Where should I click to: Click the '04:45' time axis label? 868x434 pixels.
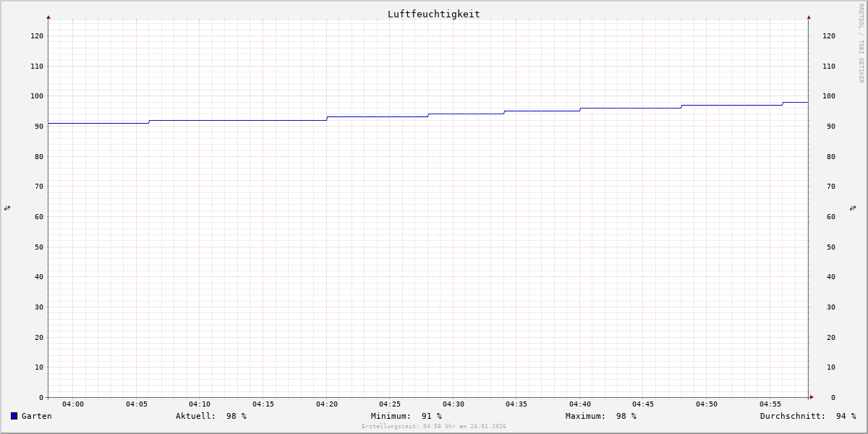(x=643, y=404)
